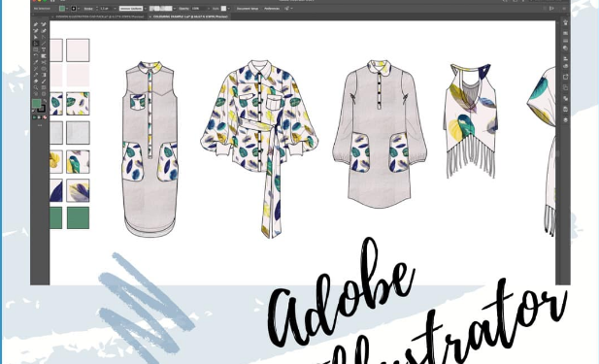Click the stroke weight stepper arrows
The image size is (599, 364).
(97, 9)
